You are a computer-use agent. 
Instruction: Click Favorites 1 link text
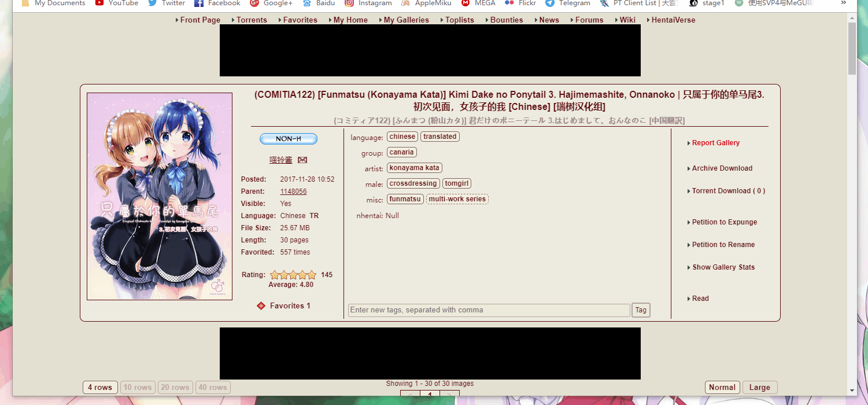click(290, 305)
